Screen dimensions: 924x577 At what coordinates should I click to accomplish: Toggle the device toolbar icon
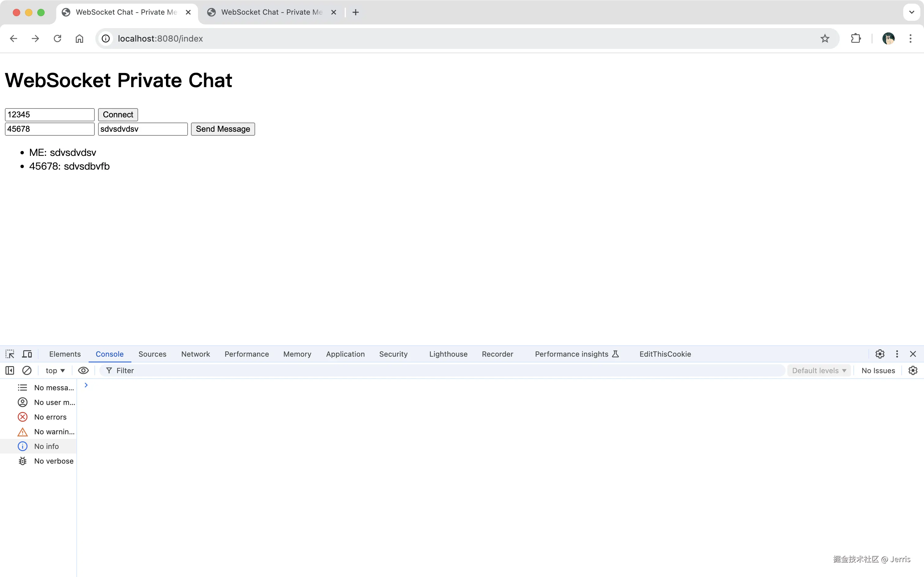click(27, 354)
